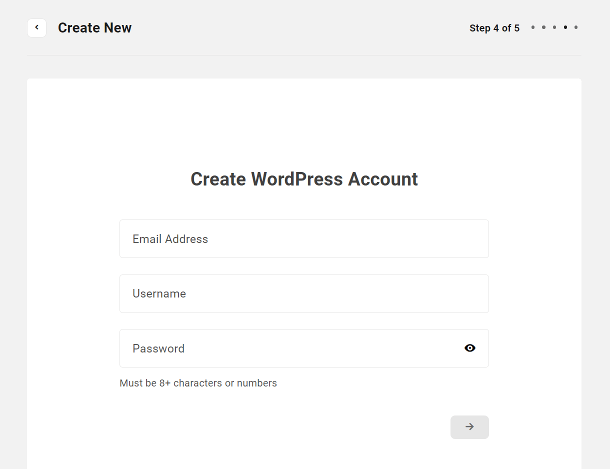
Task: Click the 'Create New' page title
Action: pyautogui.click(x=95, y=28)
